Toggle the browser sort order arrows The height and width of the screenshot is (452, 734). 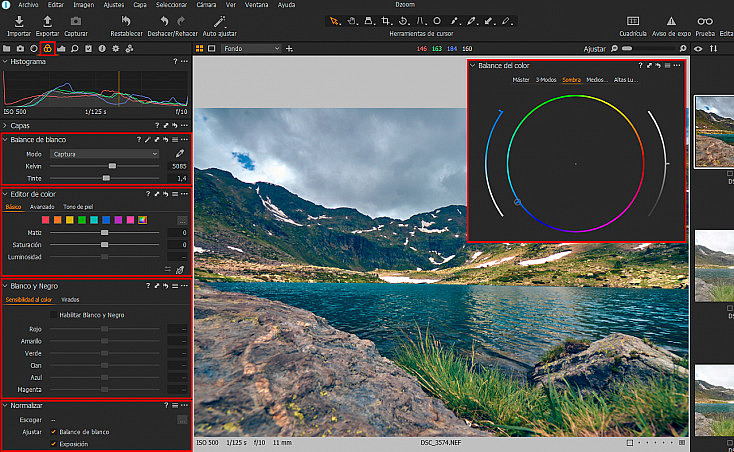pos(713,49)
